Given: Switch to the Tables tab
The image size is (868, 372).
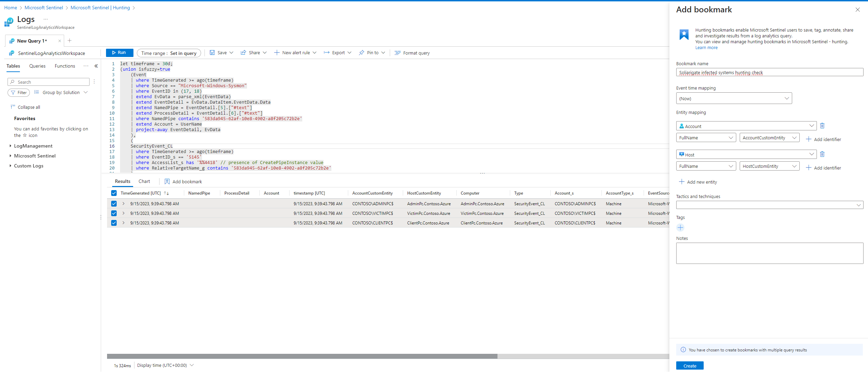Looking at the screenshot, I should pyautogui.click(x=13, y=66).
